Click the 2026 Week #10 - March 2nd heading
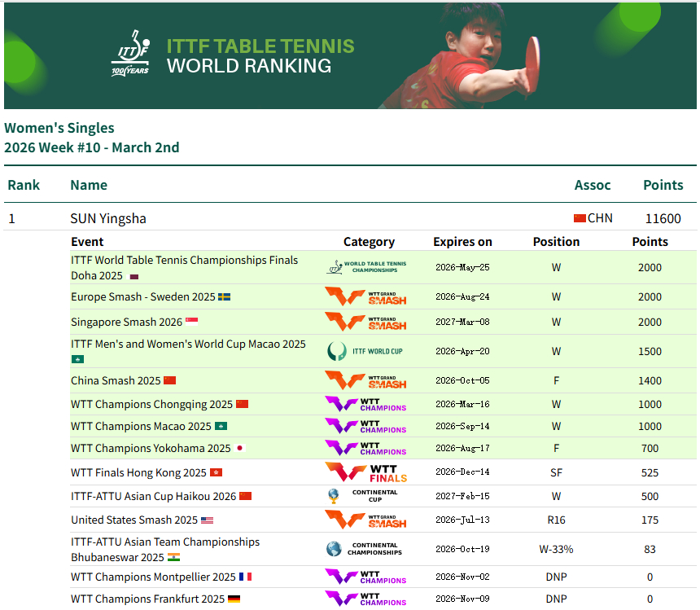Image resolution: width=700 pixels, height=610 pixels. coord(91,147)
